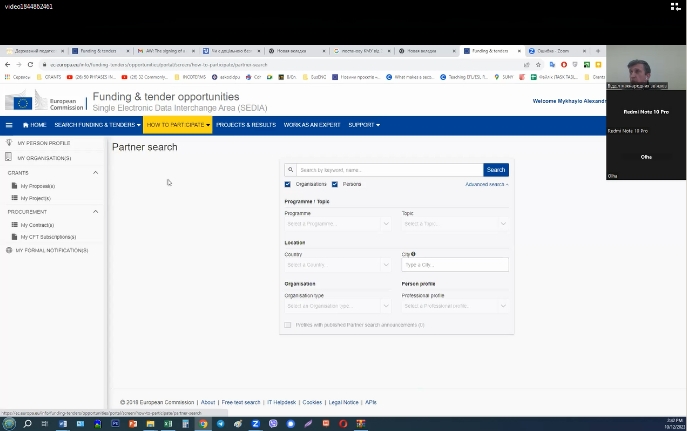
Task: Switch to the Gmail browser tab
Action: click(165, 51)
